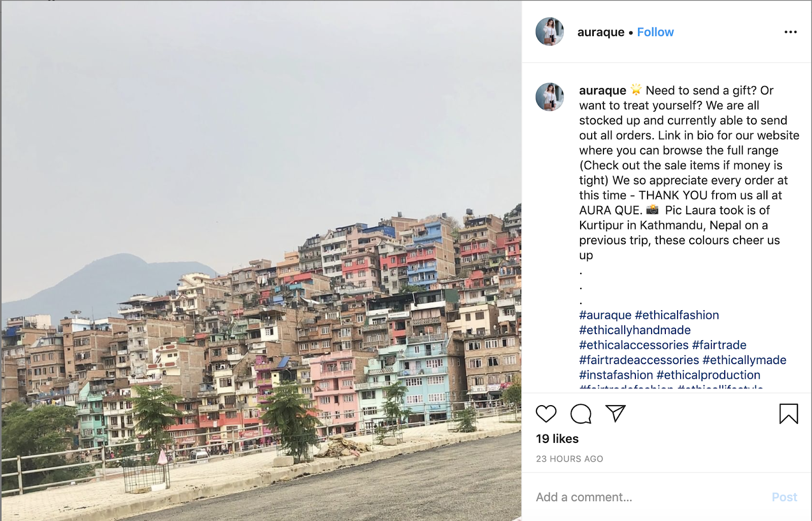Screen dimensions: 812x521
Task: Open the three-dot more options menu
Action: tap(791, 32)
